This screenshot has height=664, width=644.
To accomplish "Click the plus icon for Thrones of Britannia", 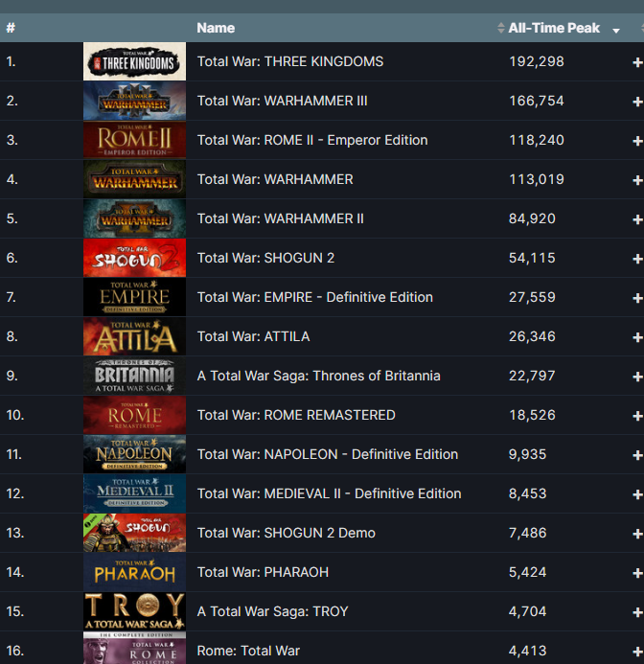I will [x=638, y=377].
